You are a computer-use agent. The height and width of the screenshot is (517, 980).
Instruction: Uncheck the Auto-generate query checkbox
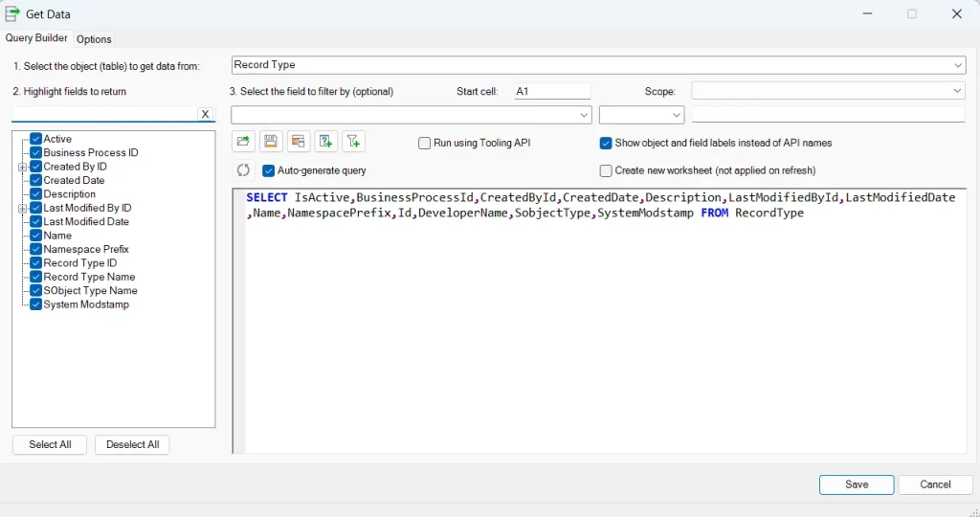tap(269, 170)
